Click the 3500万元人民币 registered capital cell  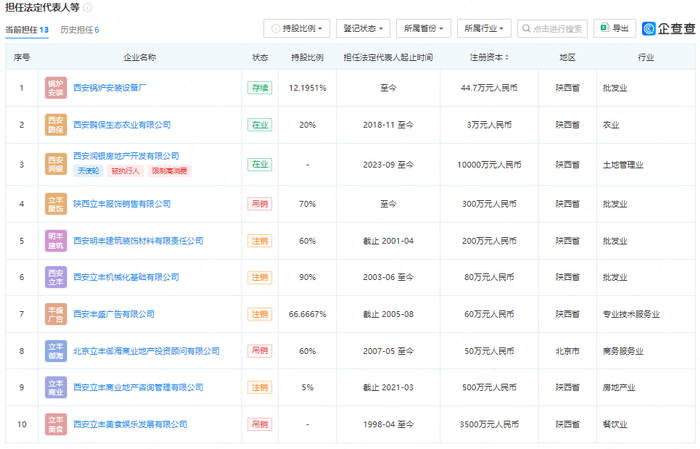point(489,424)
